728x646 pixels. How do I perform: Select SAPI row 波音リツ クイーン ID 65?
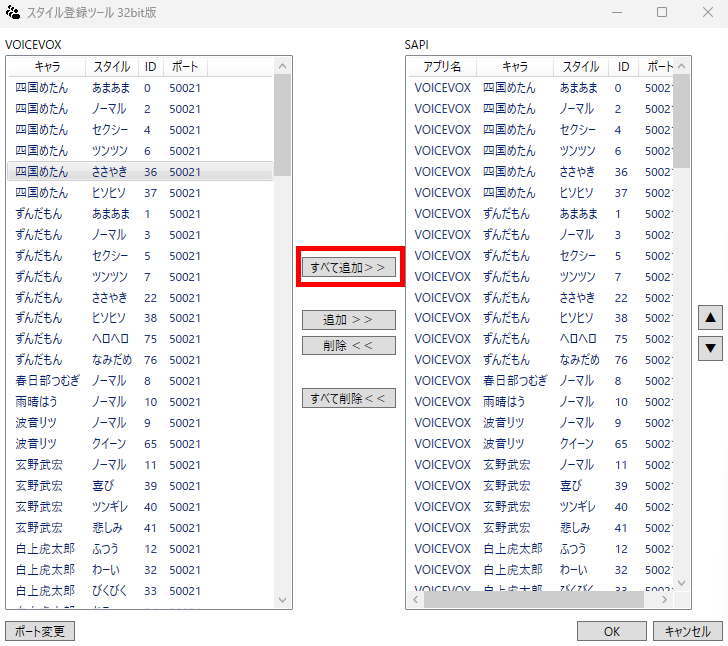(540, 444)
